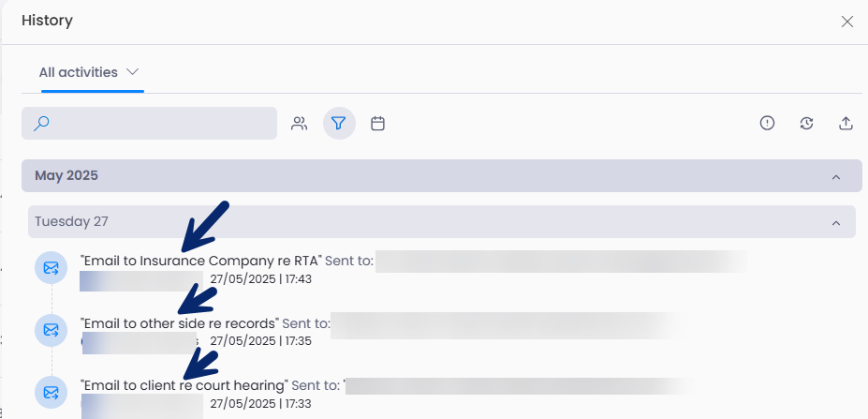Open "Email to client re court hearing" entry
Viewport: 868px width, 419px height.
(184, 385)
